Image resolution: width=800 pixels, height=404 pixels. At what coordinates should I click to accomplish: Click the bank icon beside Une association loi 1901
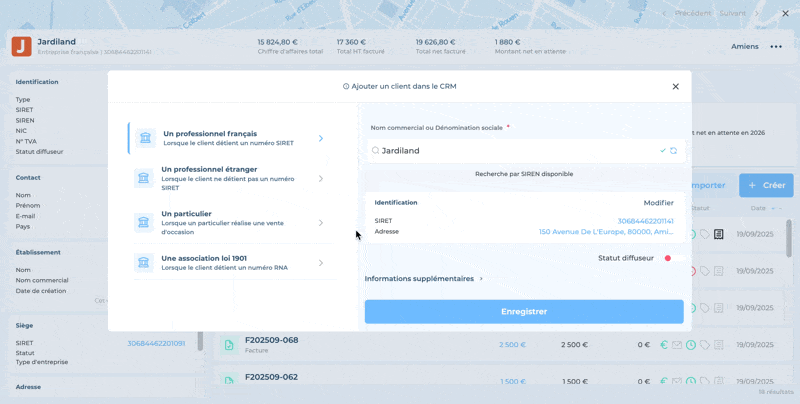click(144, 263)
